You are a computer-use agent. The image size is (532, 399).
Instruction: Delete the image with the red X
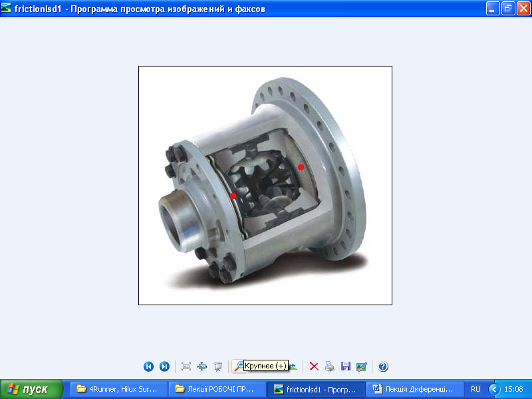point(314,366)
